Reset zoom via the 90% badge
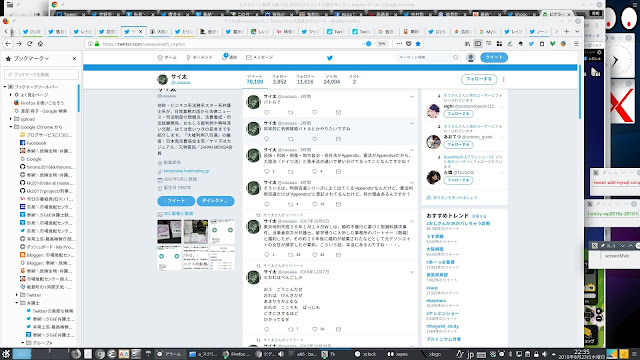The width and height of the screenshot is (640, 360). pyautogui.click(x=382, y=44)
